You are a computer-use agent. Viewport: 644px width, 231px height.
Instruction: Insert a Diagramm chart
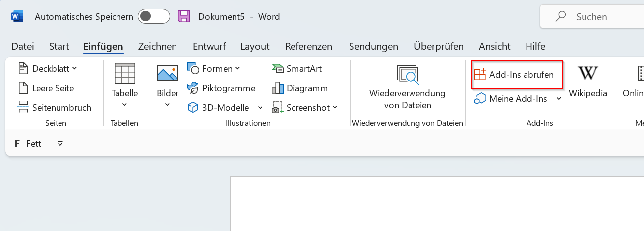click(x=300, y=88)
